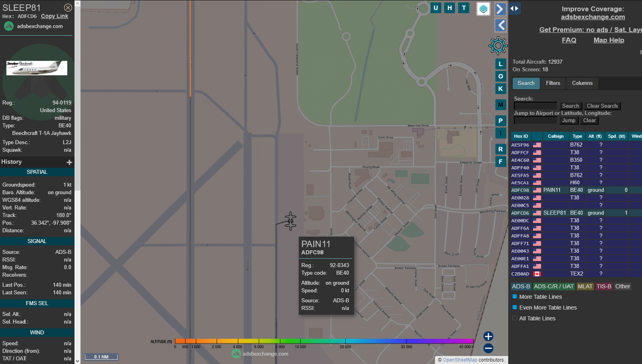The image size is (642, 364).
Task: Sort table by Callsign column
Action: [555, 136]
